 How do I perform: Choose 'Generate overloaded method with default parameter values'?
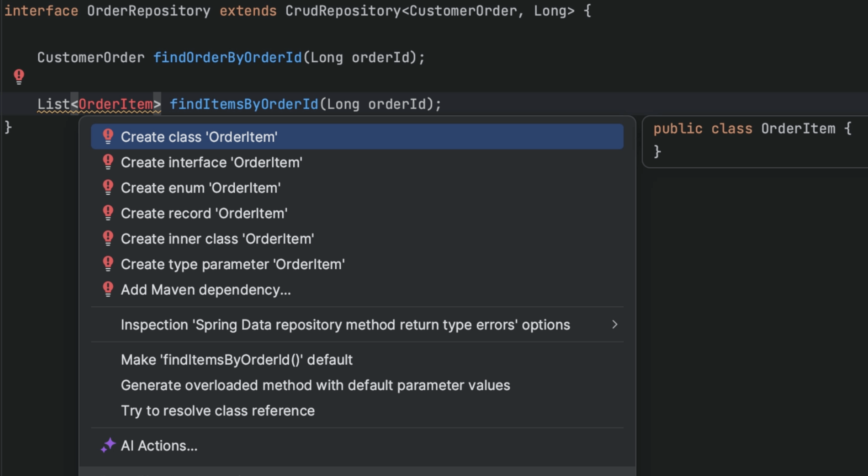tap(316, 385)
